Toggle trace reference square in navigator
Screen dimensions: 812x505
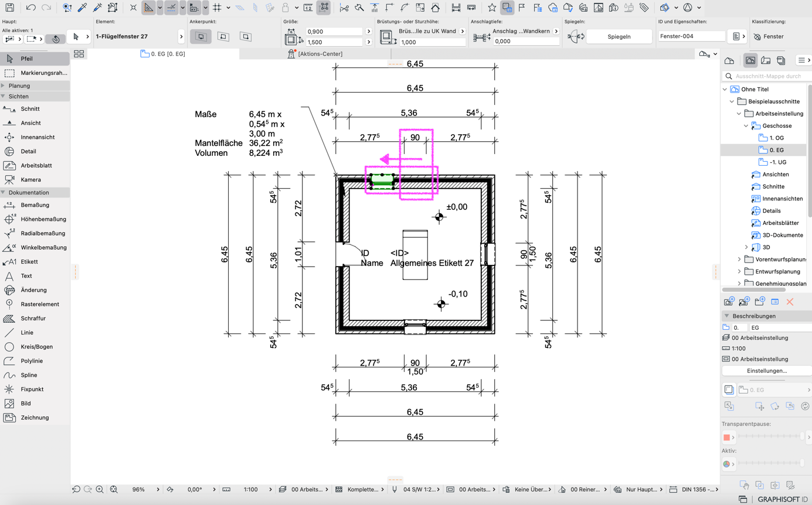(729, 390)
